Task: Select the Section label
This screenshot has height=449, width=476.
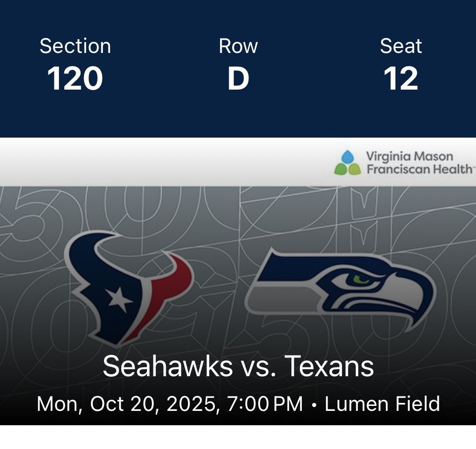Action: 75,46
